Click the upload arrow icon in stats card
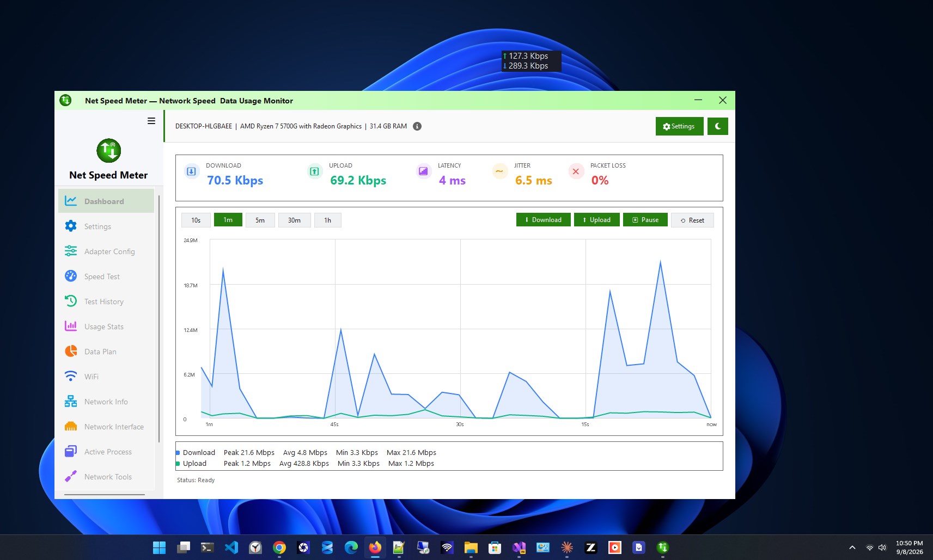Image resolution: width=933 pixels, height=560 pixels. (x=315, y=171)
